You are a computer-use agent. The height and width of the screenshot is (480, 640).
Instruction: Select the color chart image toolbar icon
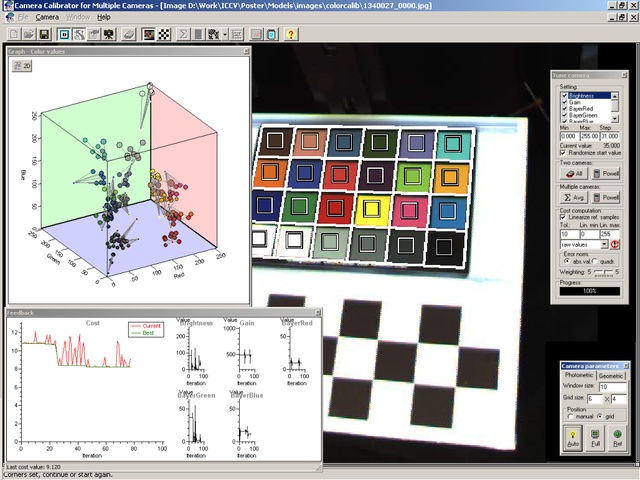(x=149, y=34)
